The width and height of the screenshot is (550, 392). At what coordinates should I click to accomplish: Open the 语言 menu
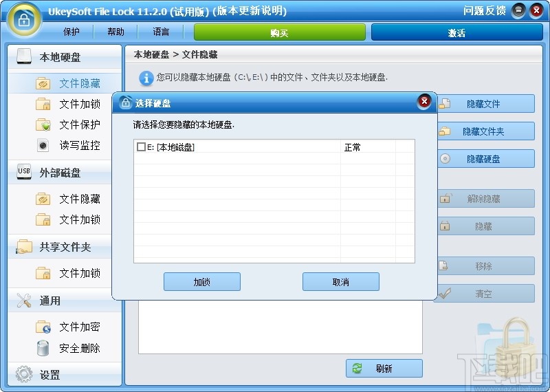click(x=161, y=32)
